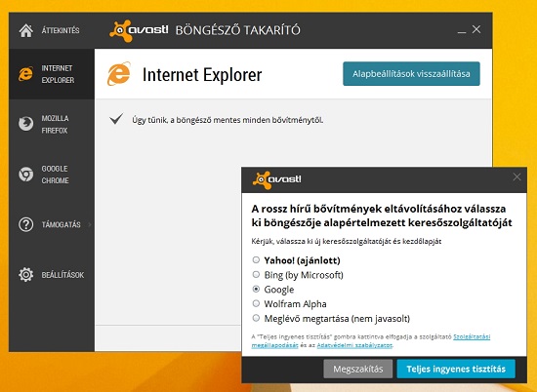This screenshot has height=392, width=537.
Task: Click Teljes ingyenes tisztítás button
Action: coord(456,369)
